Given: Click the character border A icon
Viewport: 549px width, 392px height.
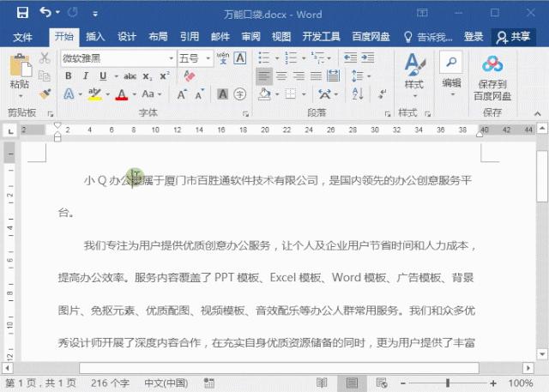Looking at the screenshot, I should point(240,58).
